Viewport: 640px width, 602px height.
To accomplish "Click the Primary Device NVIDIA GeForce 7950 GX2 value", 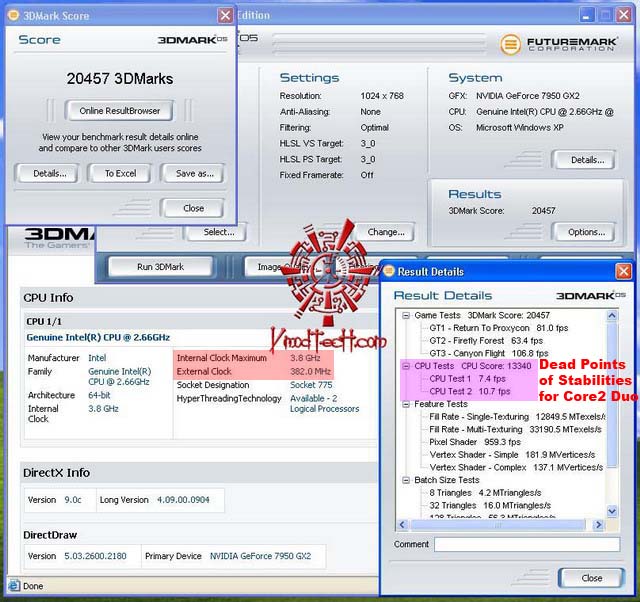I will click(x=260, y=556).
